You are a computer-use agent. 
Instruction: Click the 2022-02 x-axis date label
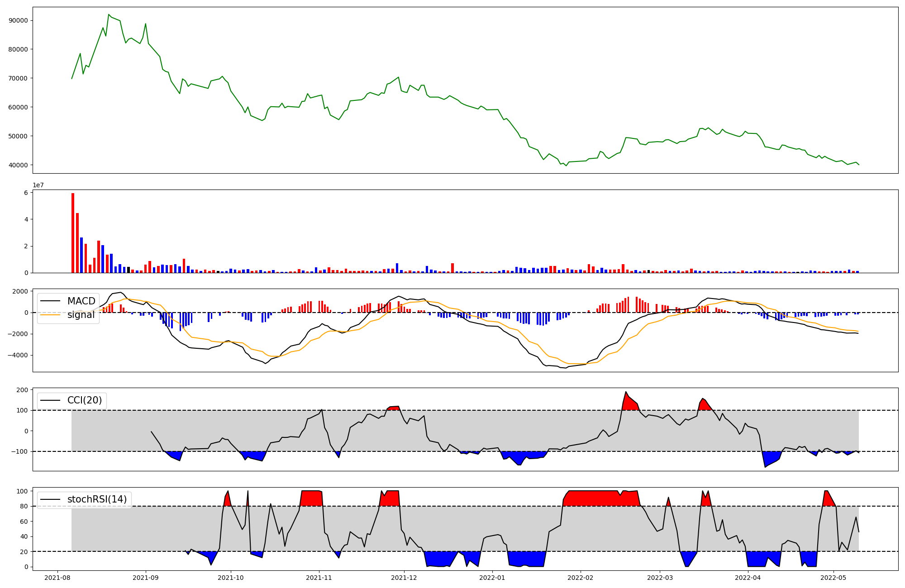(580, 578)
